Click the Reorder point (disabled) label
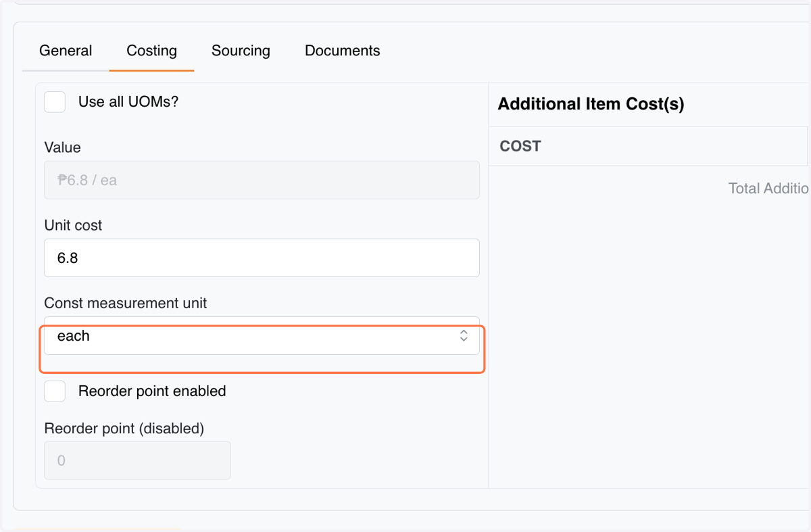Image resolution: width=811 pixels, height=532 pixels. pos(124,428)
